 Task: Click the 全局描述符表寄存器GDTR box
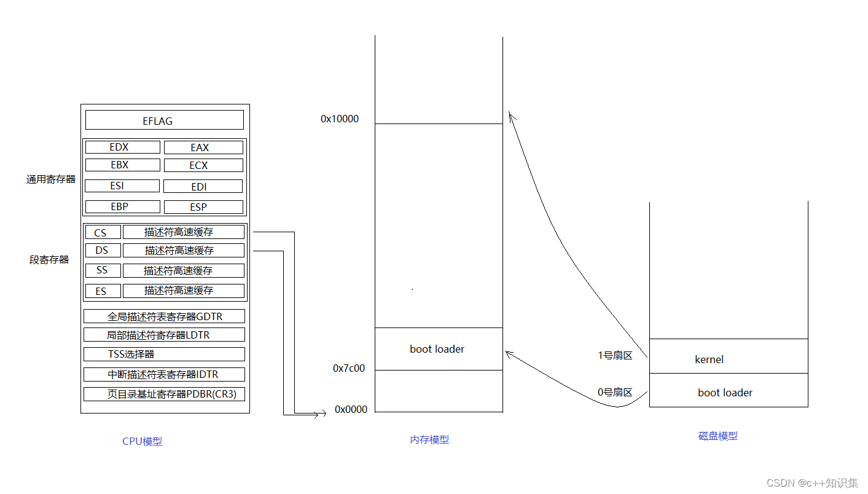pyautogui.click(x=165, y=316)
